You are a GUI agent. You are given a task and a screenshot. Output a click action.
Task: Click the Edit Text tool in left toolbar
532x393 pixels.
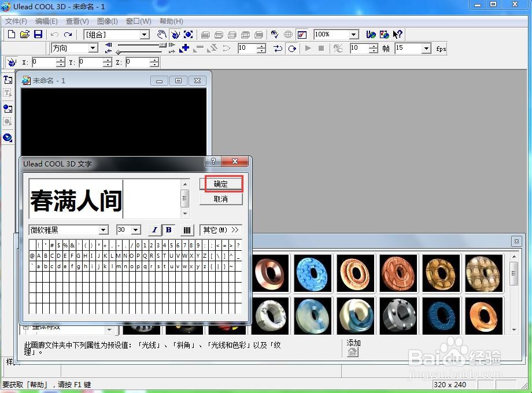tap(8, 93)
